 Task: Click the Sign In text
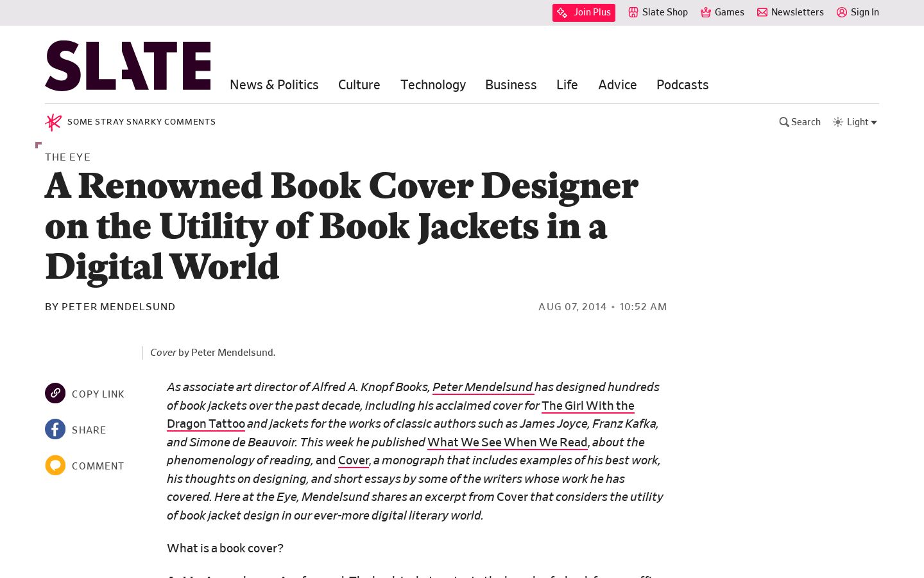865,12
